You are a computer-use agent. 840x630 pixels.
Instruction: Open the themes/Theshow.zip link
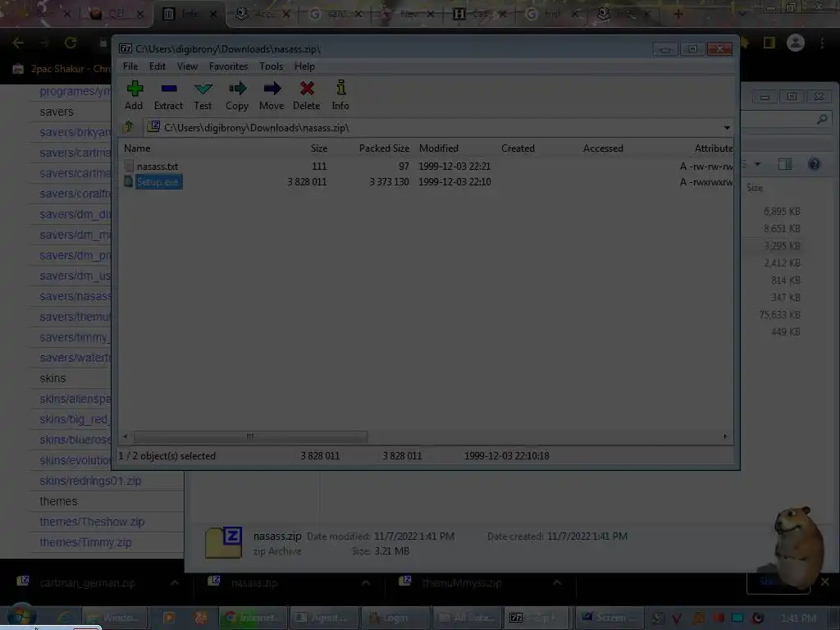(92, 522)
